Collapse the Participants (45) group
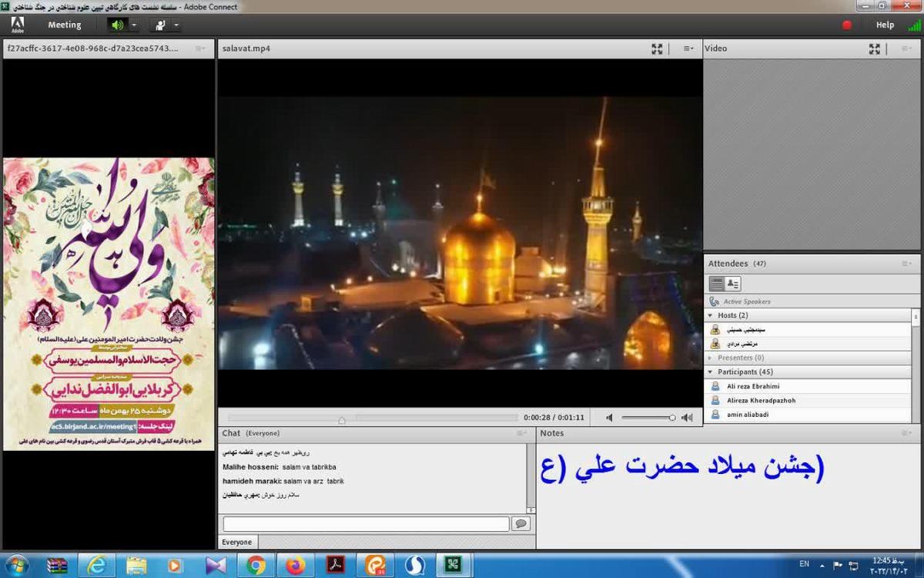Image resolution: width=924 pixels, height=578 pixels. pyautogui.click(x=710, y=371)
